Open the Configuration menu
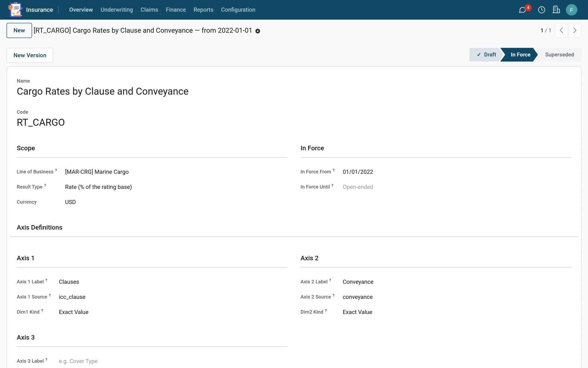 [x=238, y=10]
